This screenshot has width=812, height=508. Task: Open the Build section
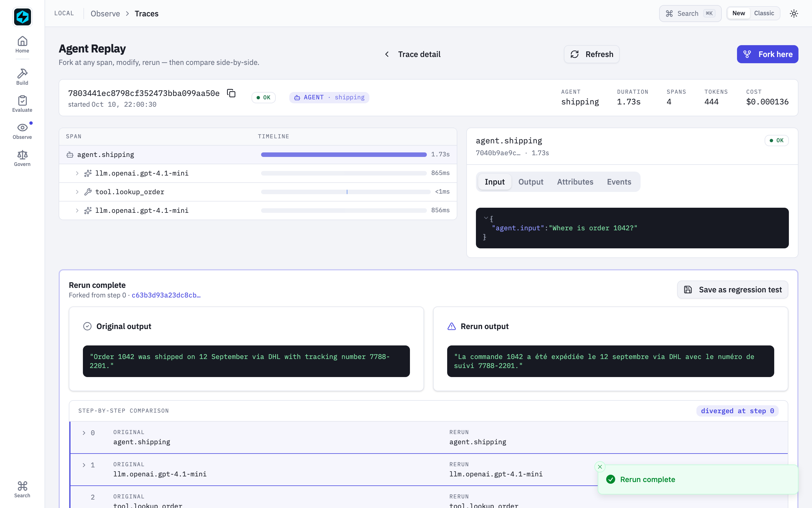(x=22, y=76)
